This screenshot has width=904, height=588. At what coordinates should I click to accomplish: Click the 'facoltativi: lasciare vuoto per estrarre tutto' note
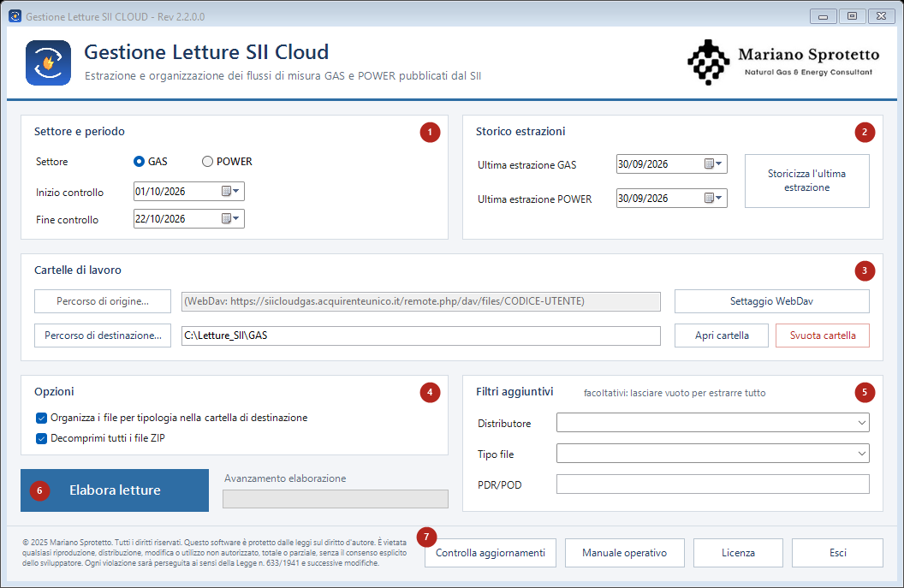[x=675, y=393]
